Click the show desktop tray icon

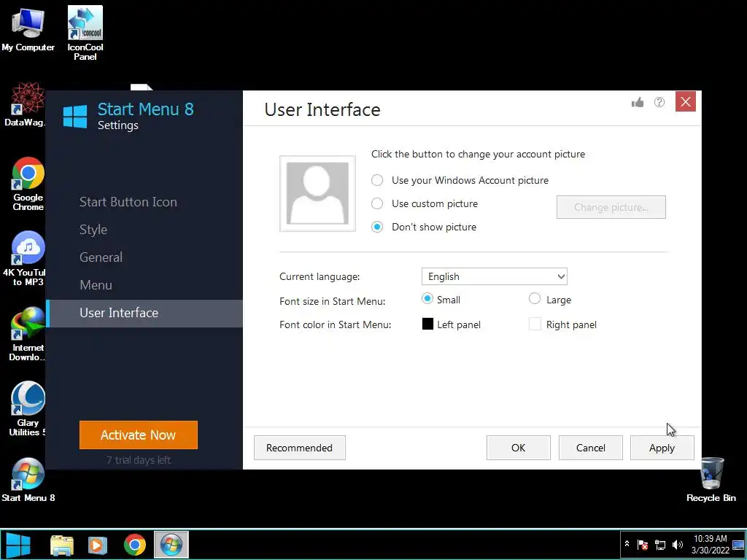point(738,544)
